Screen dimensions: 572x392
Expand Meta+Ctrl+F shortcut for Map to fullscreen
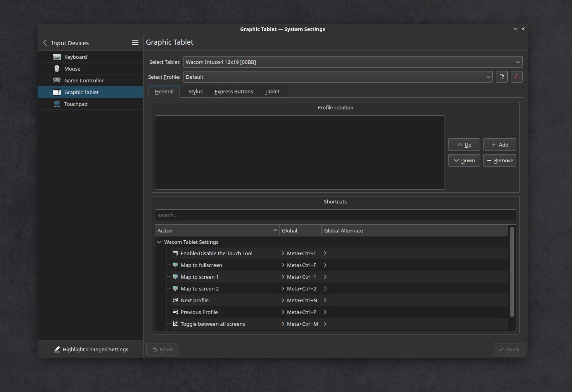(283, 265)
